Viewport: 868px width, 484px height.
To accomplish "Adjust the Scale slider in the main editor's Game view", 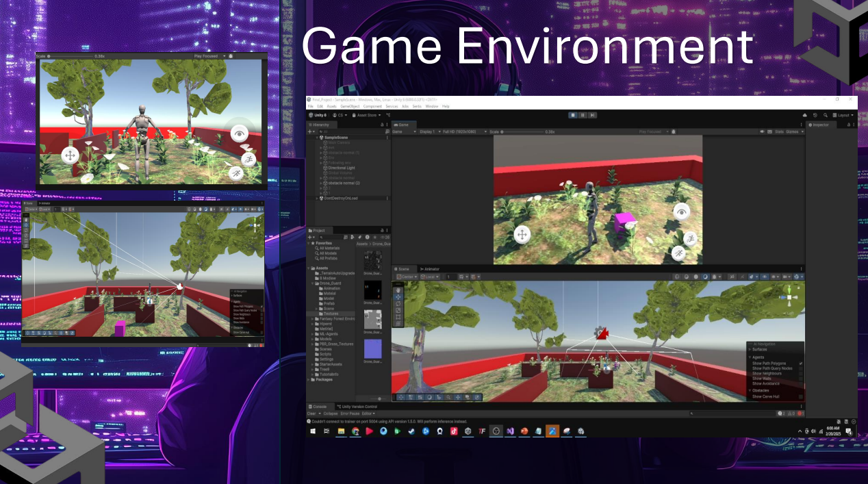I will (x=521, y=131).
